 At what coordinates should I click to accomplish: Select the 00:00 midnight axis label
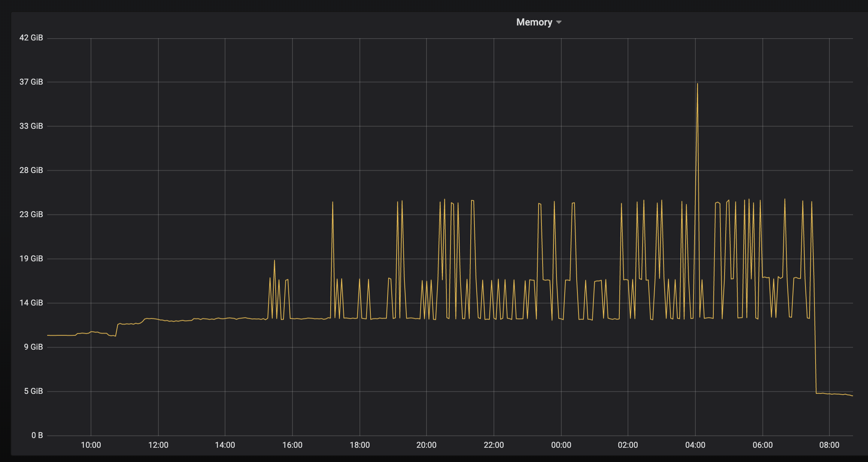561,445
